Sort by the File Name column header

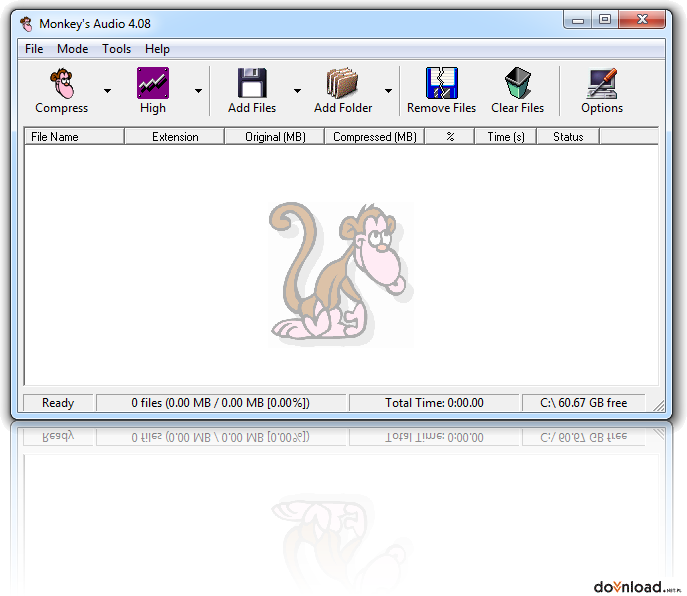coord(74,137)
